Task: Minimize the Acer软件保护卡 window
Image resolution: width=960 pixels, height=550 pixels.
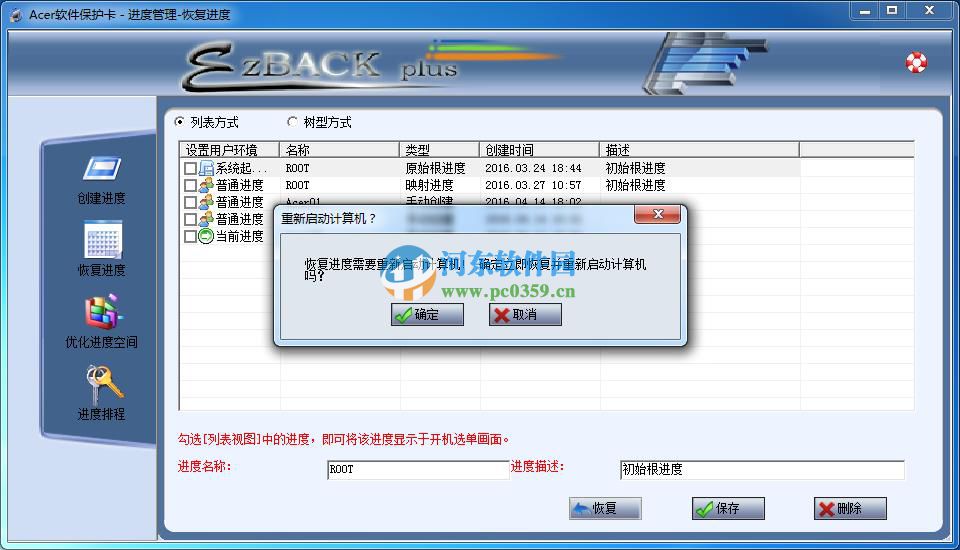Action: click(x=864, y=10)
